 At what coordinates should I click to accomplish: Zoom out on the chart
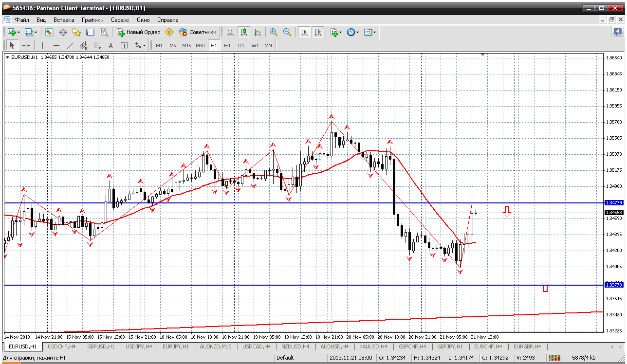click(x=287, y=32)
